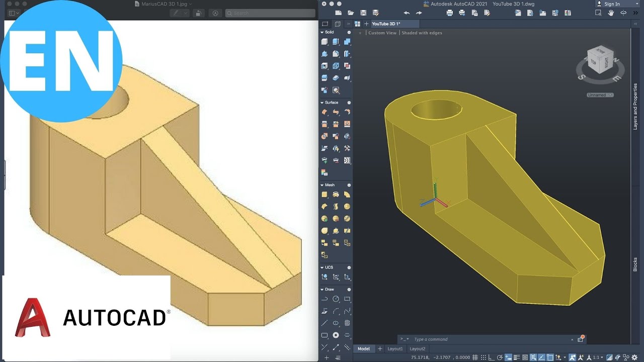Add a new layout with plus button
This screenshot has height=362, width=644.
click(x=380, y=349)
